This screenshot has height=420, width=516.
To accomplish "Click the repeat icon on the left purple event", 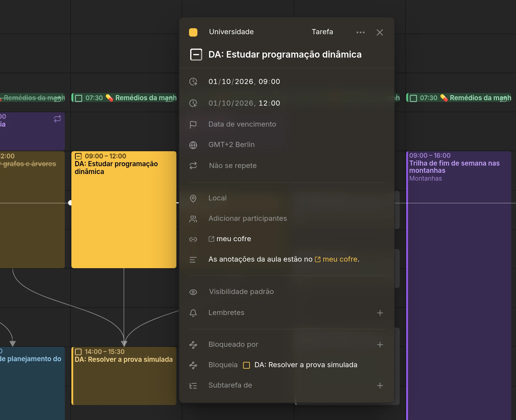I will (57, 119).
